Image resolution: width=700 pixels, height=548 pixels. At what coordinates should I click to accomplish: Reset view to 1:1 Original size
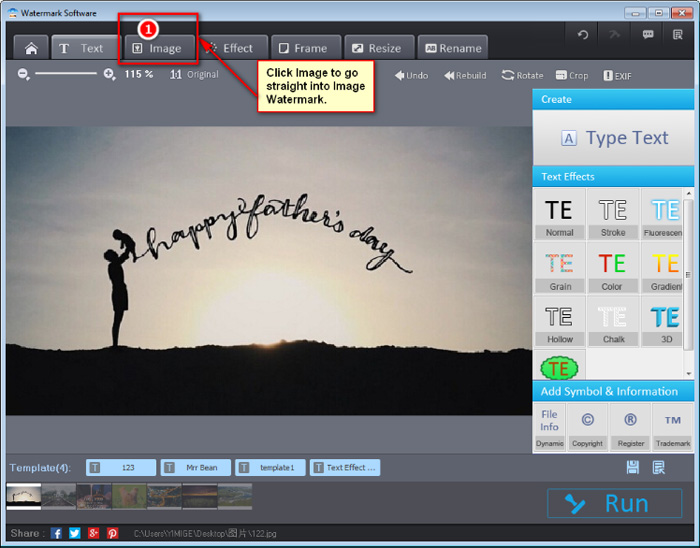point(194,75)
